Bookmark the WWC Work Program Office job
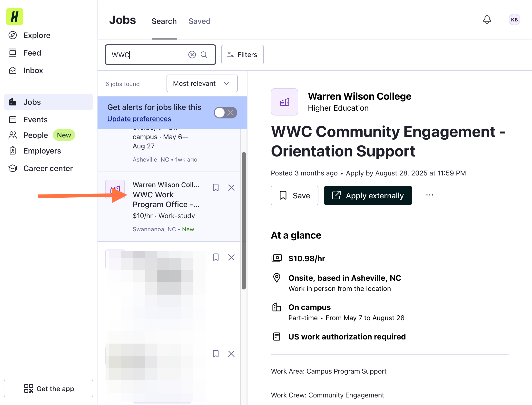Image resolution: width=532 pixels, height=405 pixels. (216, 187)
